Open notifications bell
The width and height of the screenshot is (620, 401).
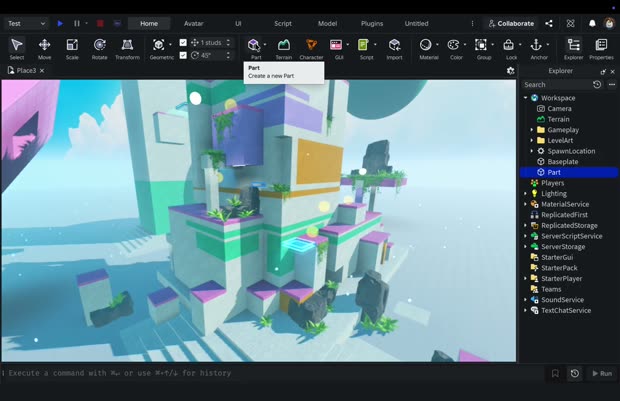pyautogui.click(x=592, y=23)
